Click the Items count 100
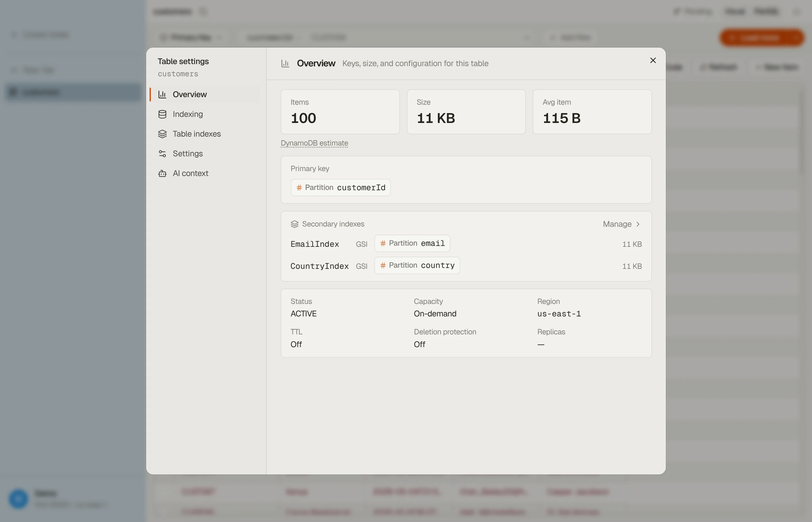 click(x=303, y=118)
